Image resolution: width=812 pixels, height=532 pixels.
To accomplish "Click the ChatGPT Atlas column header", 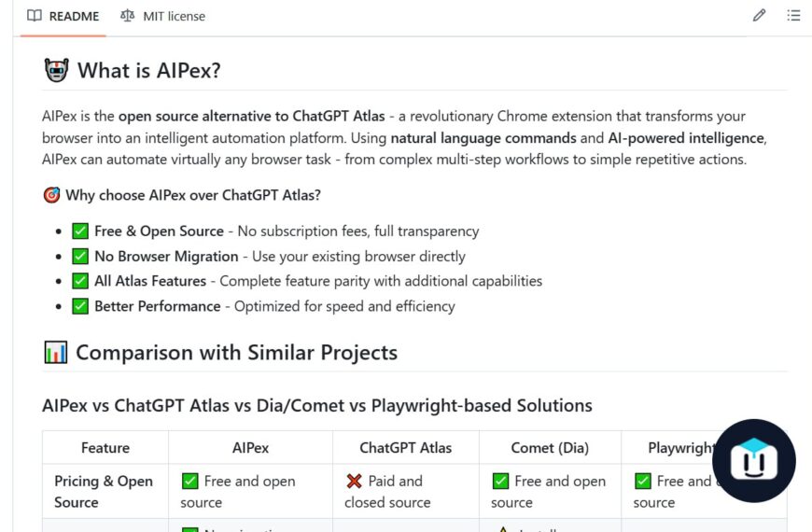I will click(x=406, y=448).
